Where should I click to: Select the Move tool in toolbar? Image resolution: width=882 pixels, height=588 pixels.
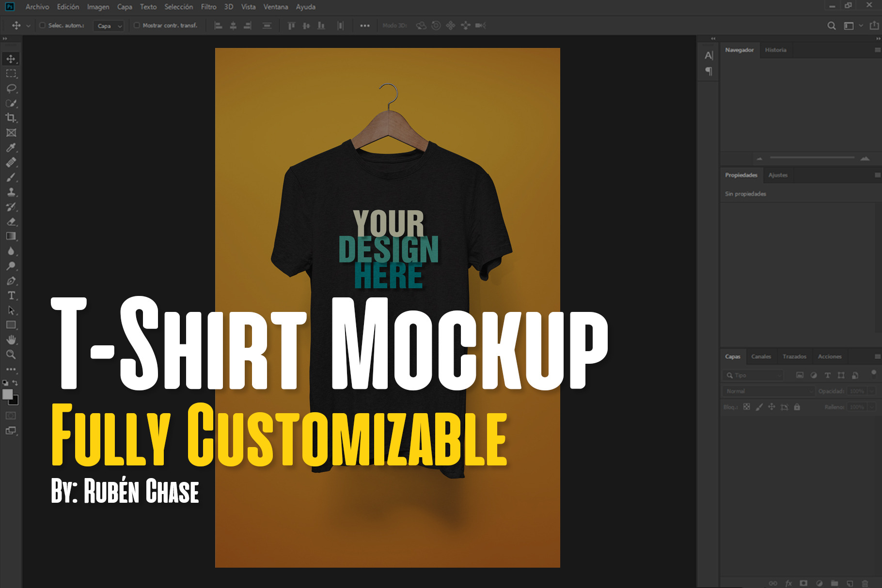(x=11, y=59)
